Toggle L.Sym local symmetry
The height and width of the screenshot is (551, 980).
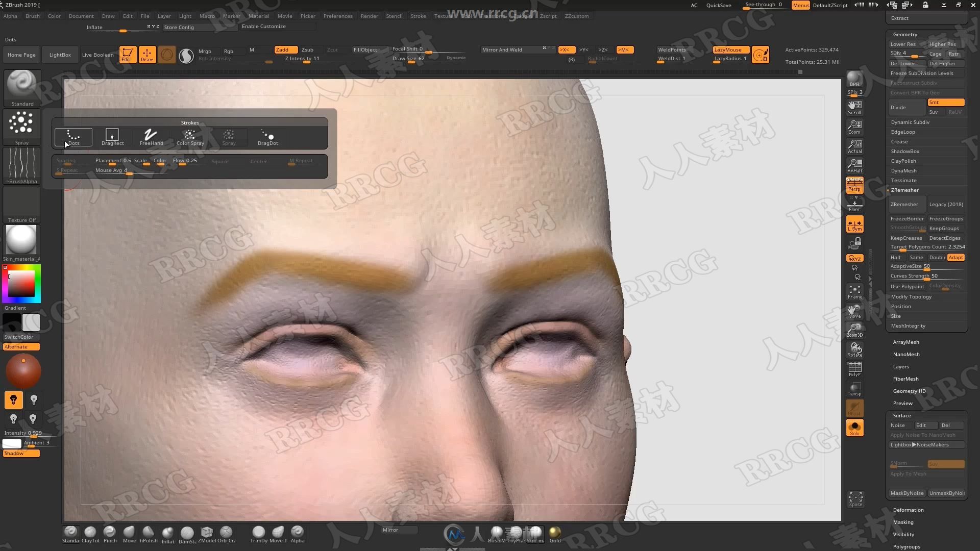[x=854, y=224]
